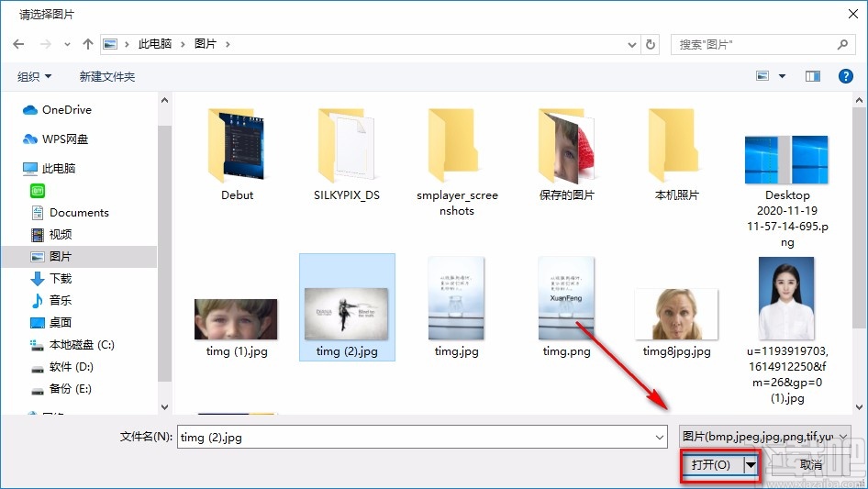Expand the chevron after 此电脑 breadcrumb

tap(183, 44)
